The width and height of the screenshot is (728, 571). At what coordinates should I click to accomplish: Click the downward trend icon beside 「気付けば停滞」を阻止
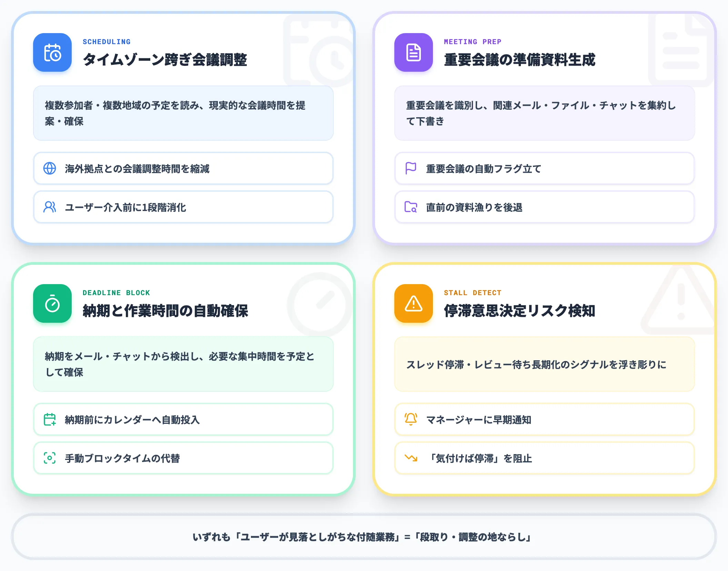coord(411,458)
